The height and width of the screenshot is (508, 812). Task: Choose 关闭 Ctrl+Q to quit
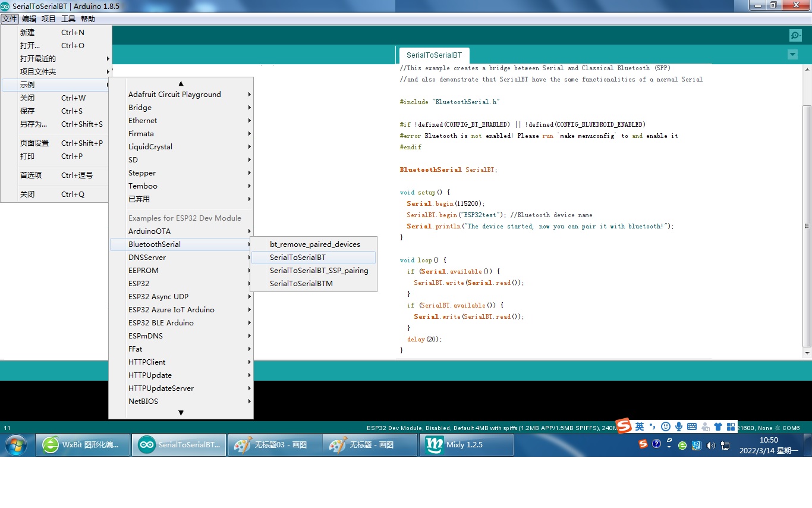pos(56,195)
